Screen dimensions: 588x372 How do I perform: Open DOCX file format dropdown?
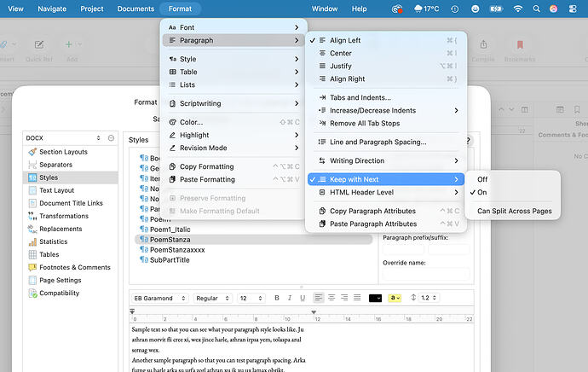[63, 138]
